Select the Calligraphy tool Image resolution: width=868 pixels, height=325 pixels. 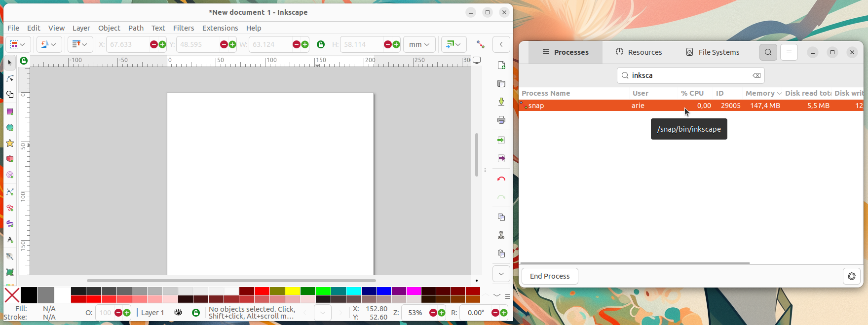coord(10,224)
